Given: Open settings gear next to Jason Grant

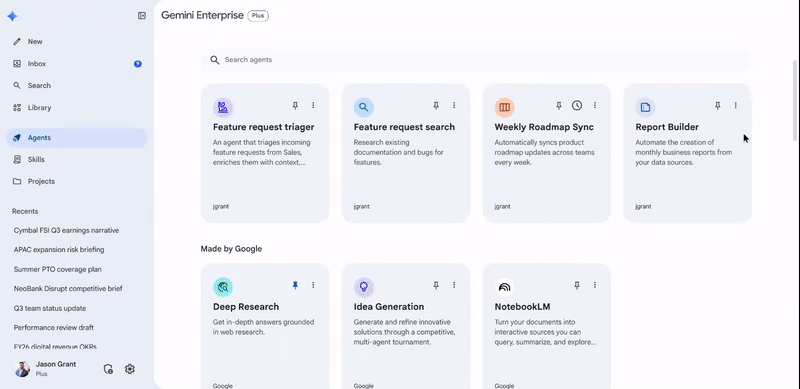Looking at the screenshot, I should pos(130,369).
